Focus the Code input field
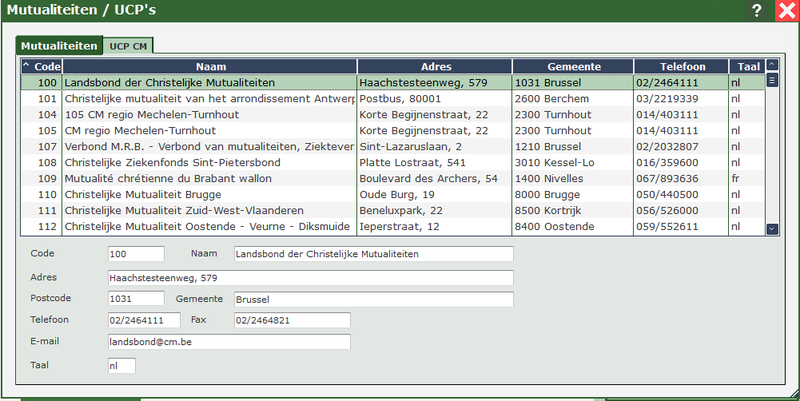The height and width of the screenshot is (401, 800). 136,254
